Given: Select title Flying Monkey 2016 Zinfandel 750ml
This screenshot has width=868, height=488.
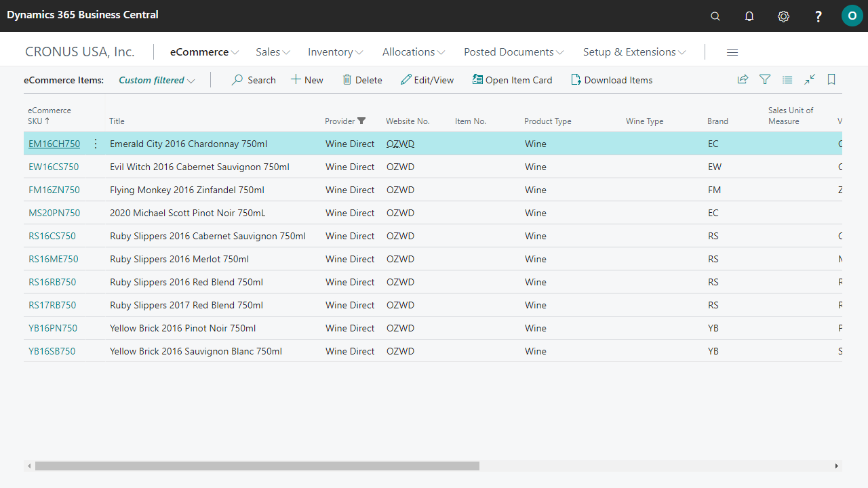Looking at the screenshot, I should [x=187, y=190].
